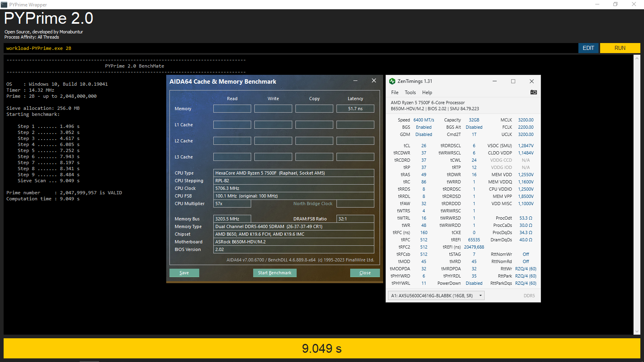
Task: Click Save in the AIDA64 window
Action: coord(184,273)
